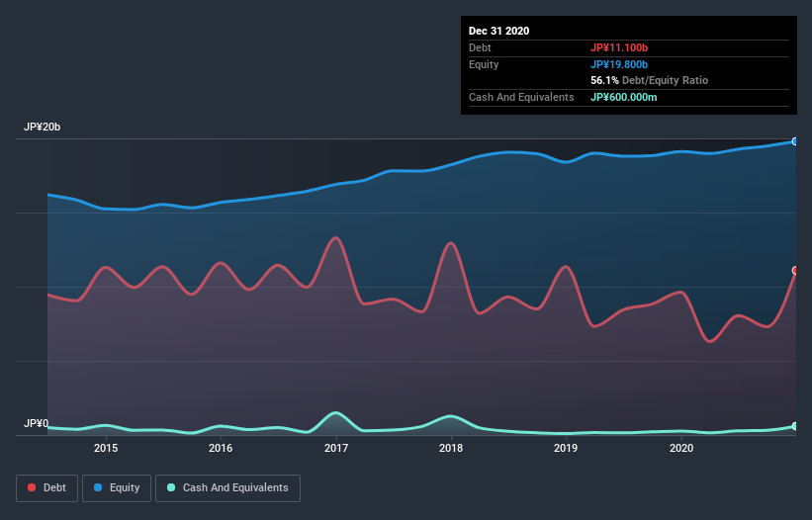812x520 pixels.
Task: Click the Equity label in tooltip
Action: pyautogui.click(x=484, y=64)
